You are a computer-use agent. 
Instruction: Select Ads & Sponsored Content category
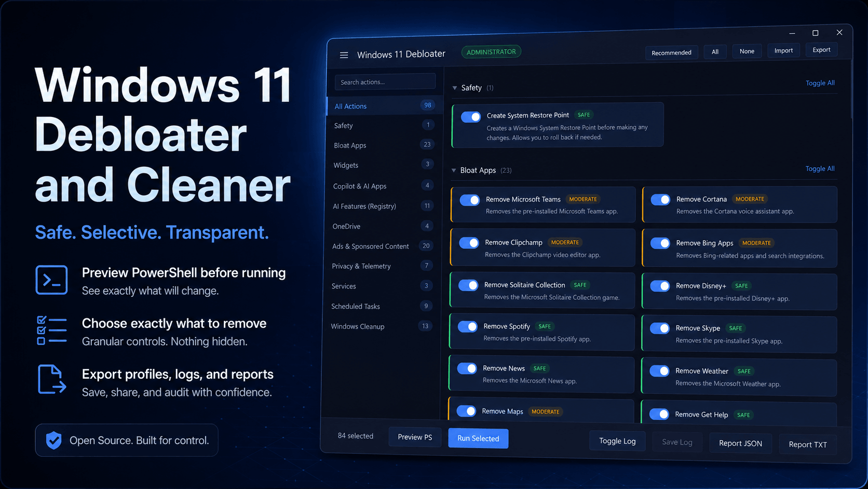[382, 246]
